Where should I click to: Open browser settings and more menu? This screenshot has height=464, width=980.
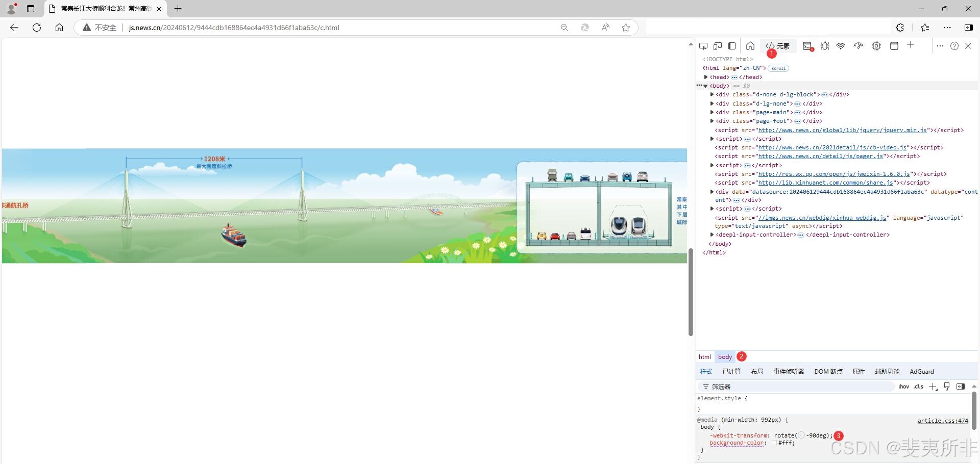point(947,28)
